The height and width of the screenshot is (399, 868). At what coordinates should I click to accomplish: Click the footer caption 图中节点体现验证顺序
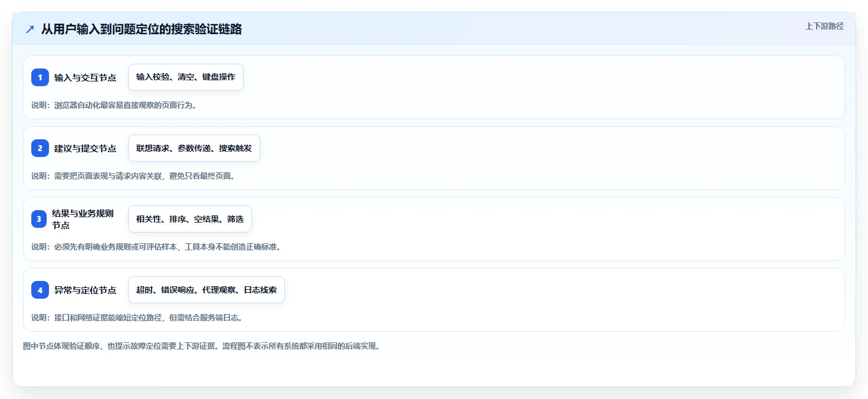202,346
